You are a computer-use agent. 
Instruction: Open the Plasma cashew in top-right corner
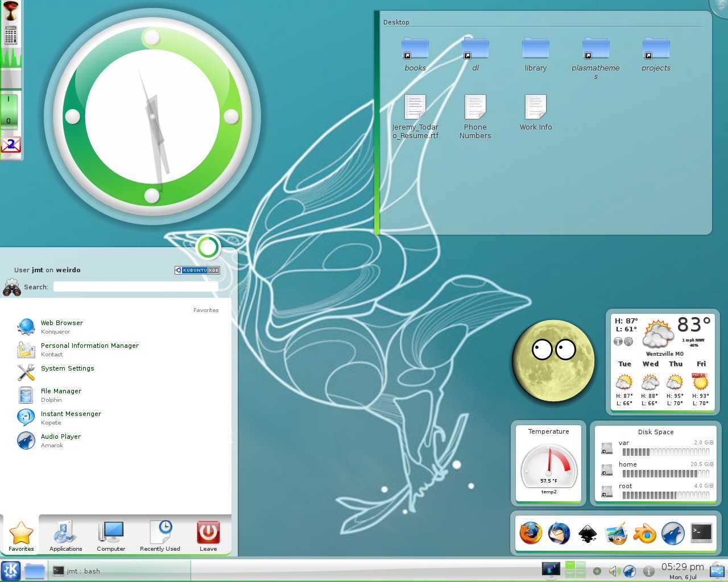pyautogui.click(x=721, y=6)
